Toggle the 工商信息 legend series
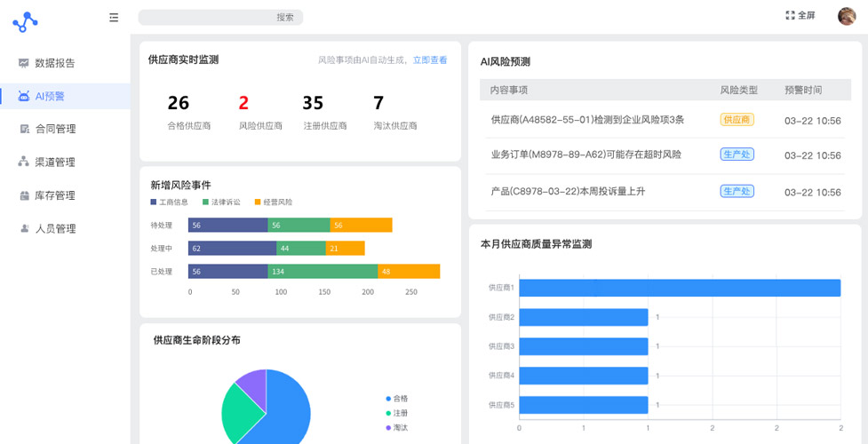The height and width of the screenshot is (444, 868). tap(169, 202)
